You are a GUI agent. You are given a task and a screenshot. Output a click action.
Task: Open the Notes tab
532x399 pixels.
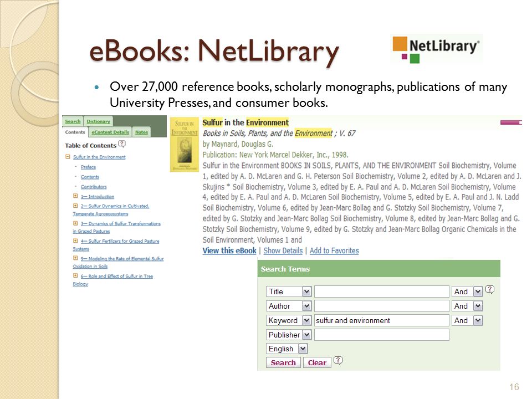pos(141,132)
